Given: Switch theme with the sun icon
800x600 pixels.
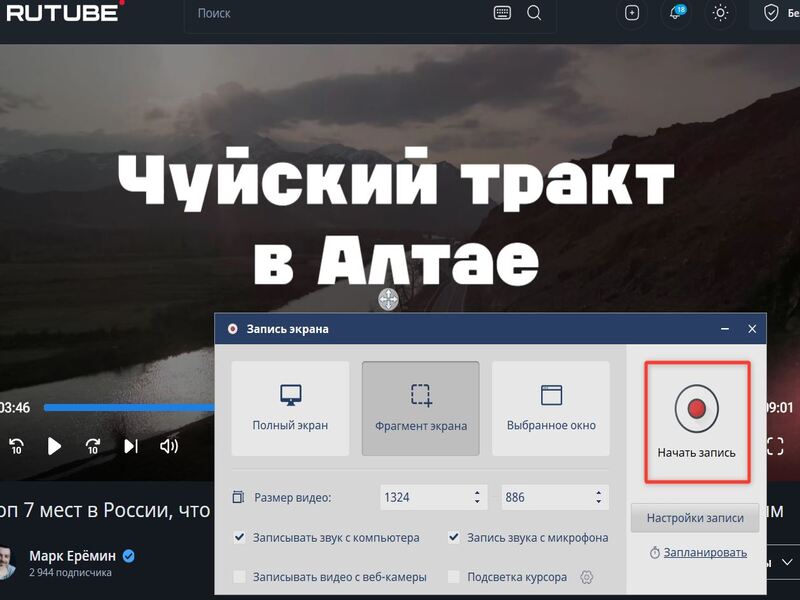Looking at the screenshot, I should [x=720, y=13].
